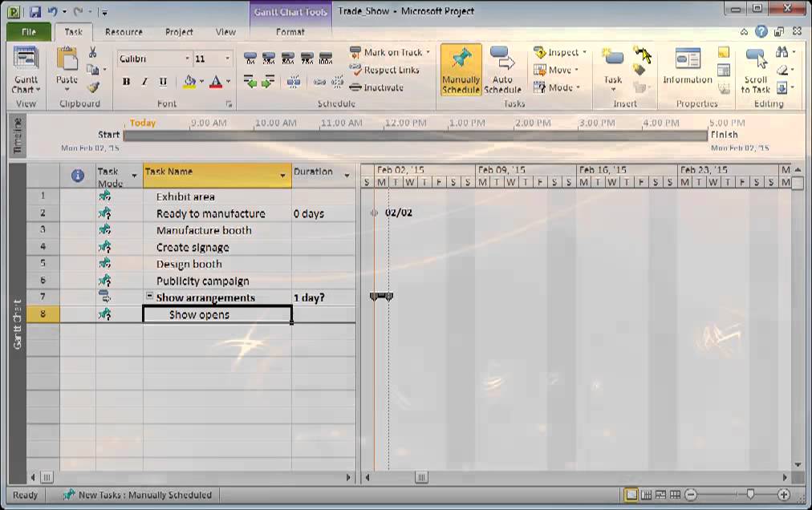Switch to the Format tab
812x510 pixels.
click(290, 32)
